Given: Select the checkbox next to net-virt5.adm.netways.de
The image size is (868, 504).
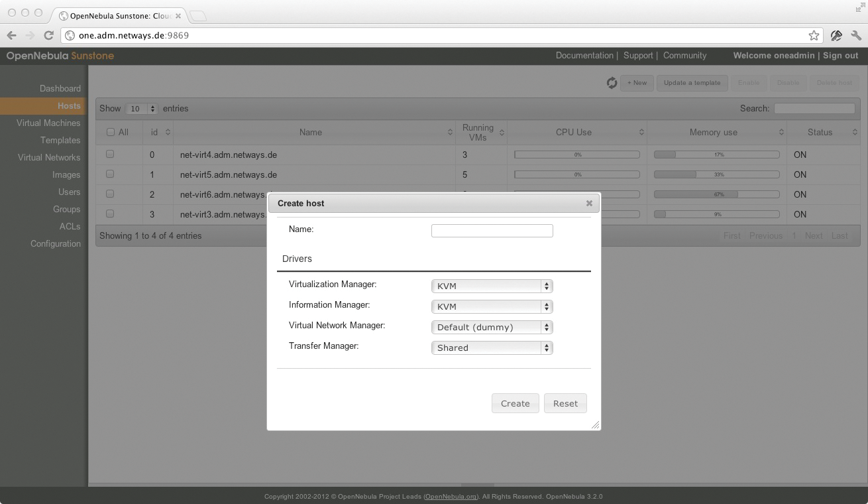Looking at the screenshot, I should (110, 174).
